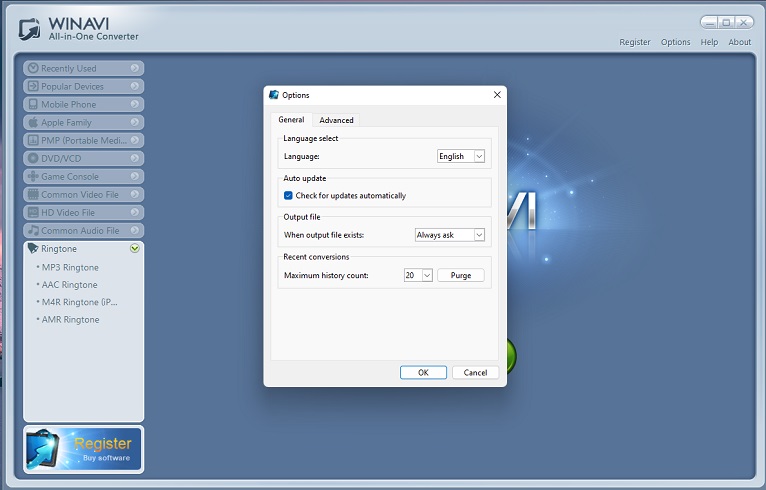Viewport: 766px width, 490px height.
Task: Click the Ringtone category icon
Action: click(33, 248)
